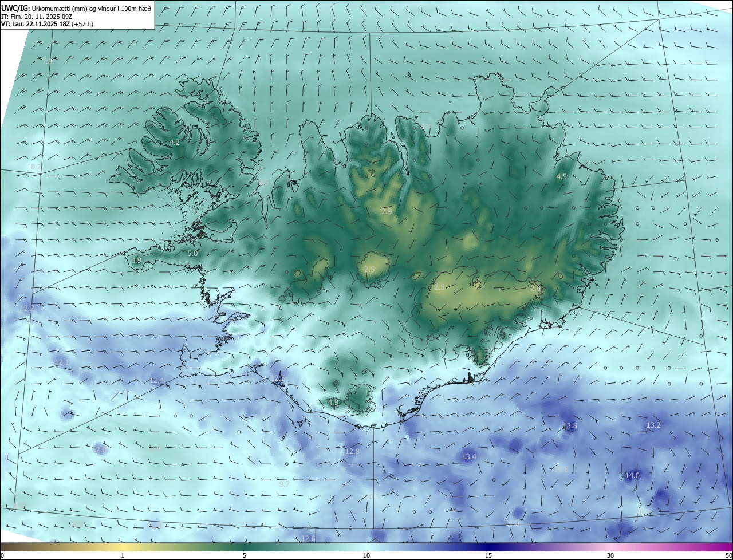
Task: Click the 7.8 value in the top-left ocean
Action: click(47, 61)
